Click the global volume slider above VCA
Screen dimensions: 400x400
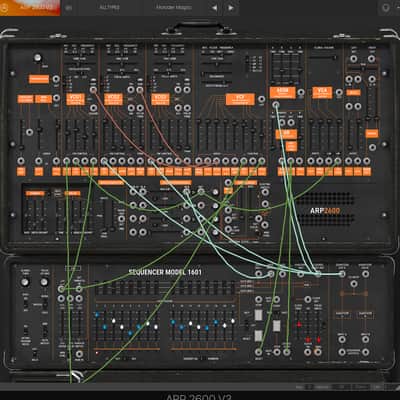(323, 57)
